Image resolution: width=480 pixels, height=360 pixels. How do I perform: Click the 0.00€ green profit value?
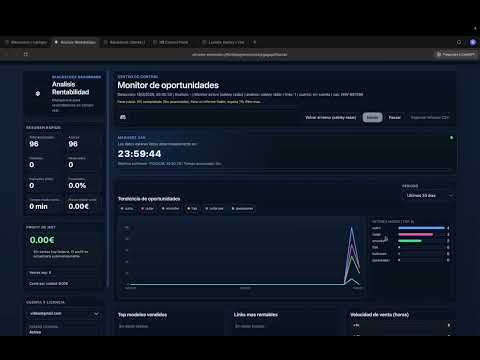coord(42,240)
